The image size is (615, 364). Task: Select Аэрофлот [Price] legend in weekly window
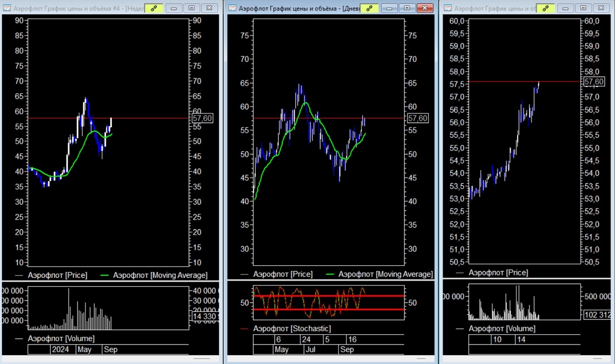[57, 275]
